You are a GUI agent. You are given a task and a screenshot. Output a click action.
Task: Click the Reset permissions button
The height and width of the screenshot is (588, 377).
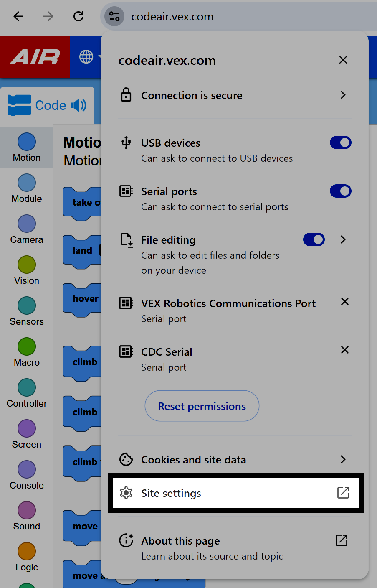[202, 406]
